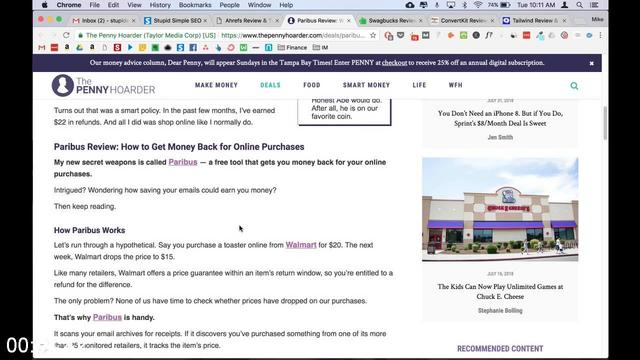Click the page vertical scrollbar thumb

[605, 122]
